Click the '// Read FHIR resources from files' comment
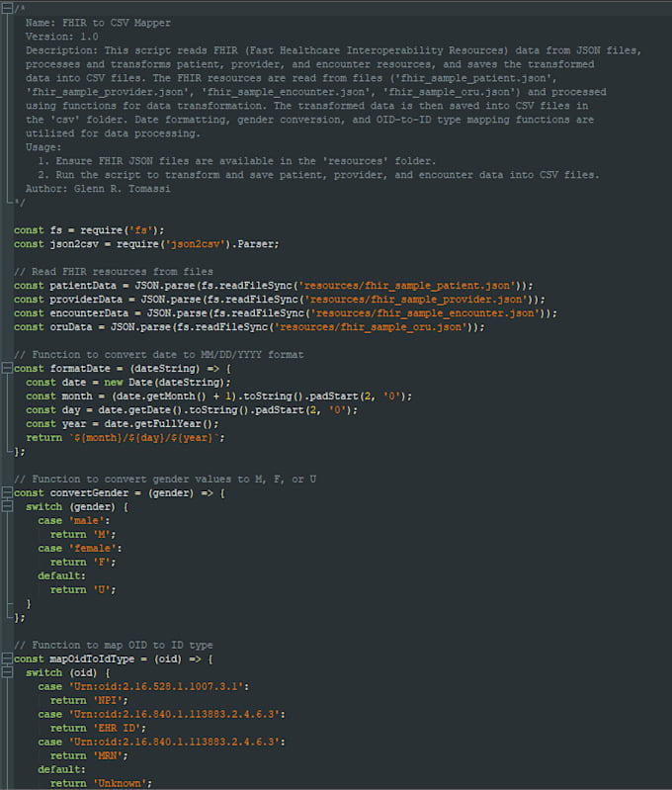This screenshot has height=790, width=672. 114,272
